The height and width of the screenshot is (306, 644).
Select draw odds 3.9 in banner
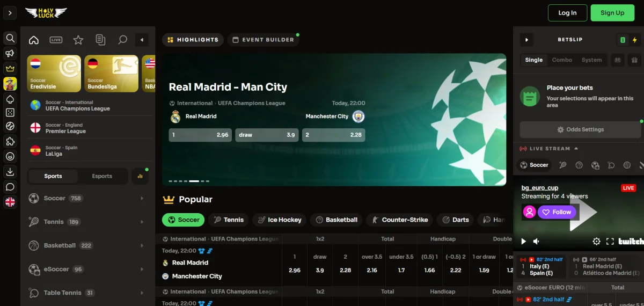[267, 135]
